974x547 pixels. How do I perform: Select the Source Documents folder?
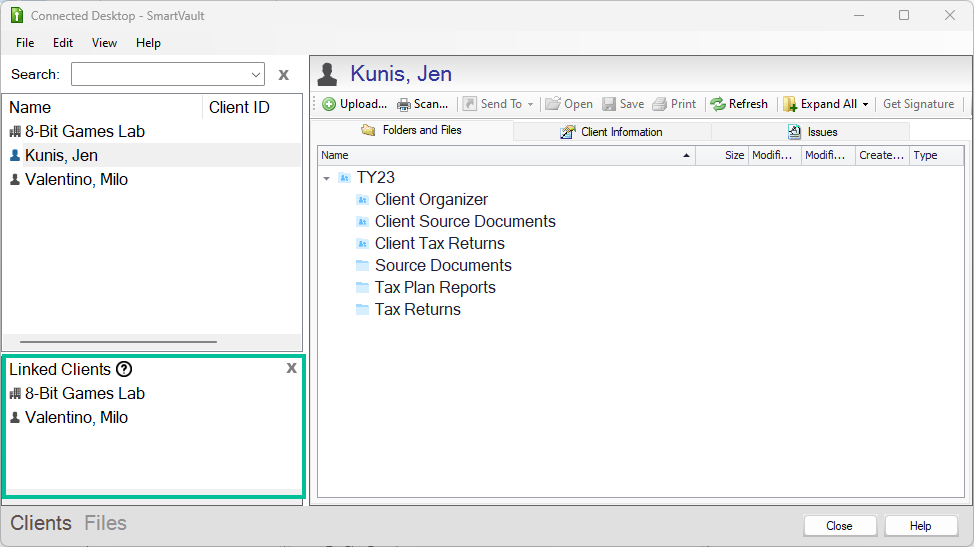(443, 266)
